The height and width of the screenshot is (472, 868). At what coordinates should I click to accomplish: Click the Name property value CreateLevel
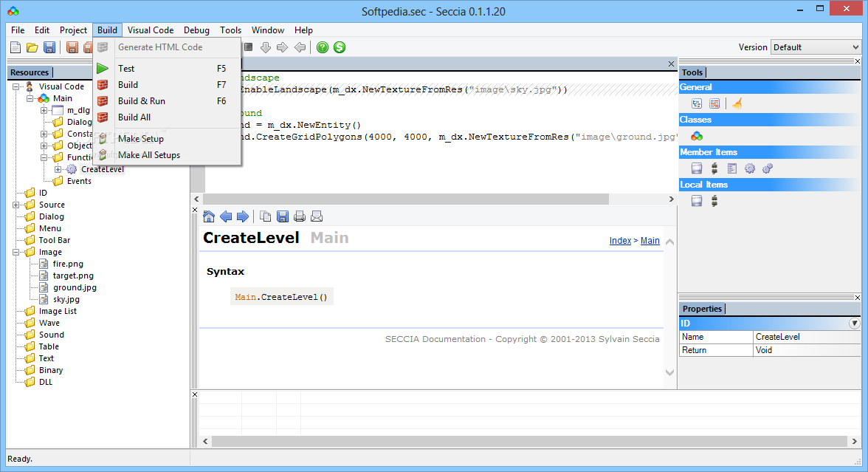807,337
